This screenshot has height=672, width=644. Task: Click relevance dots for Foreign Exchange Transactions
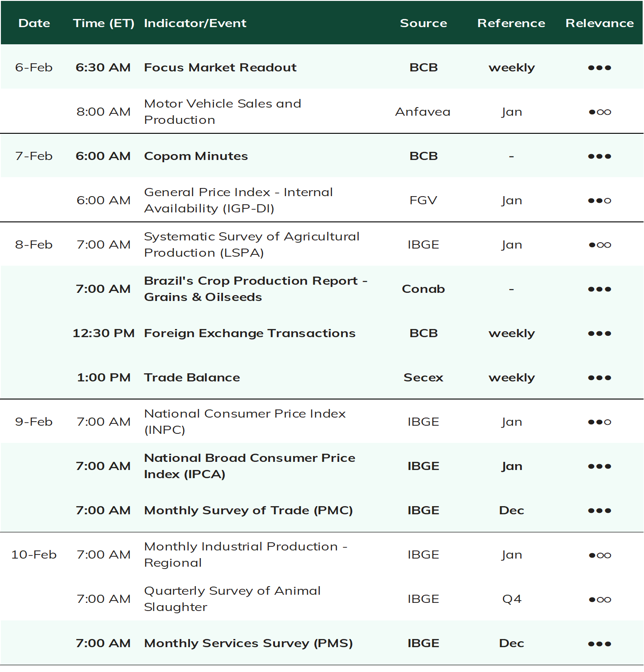[600, 334]
